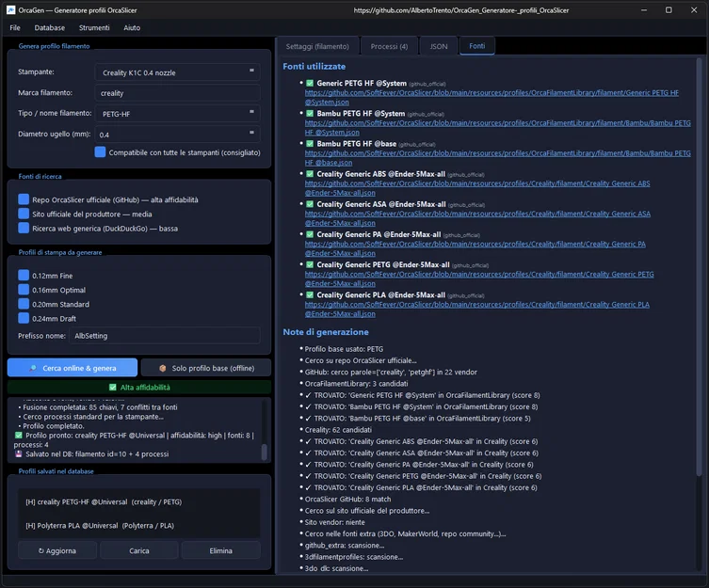Click the green check beside Creality Generic PETG source
The width and height of the screenshot is (709, 588).
pos(310,265)
